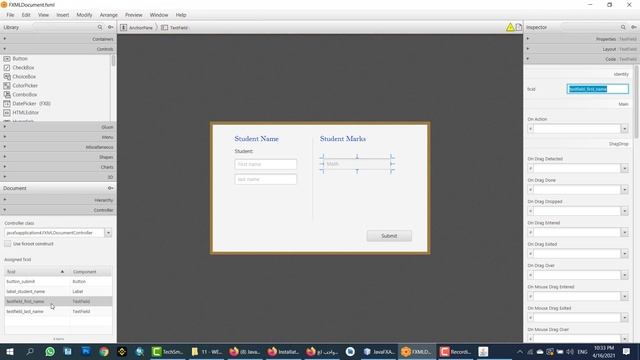Open the Library panel settings gear menu
This screenshot has height=360, width=640.
click(110, 27)
